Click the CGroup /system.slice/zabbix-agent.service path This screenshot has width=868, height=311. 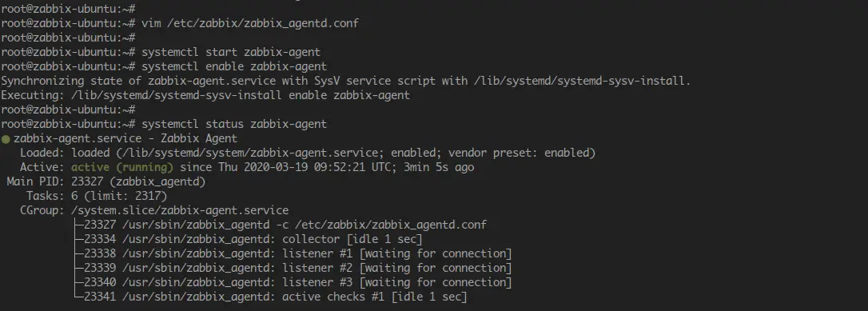[180, 210]
